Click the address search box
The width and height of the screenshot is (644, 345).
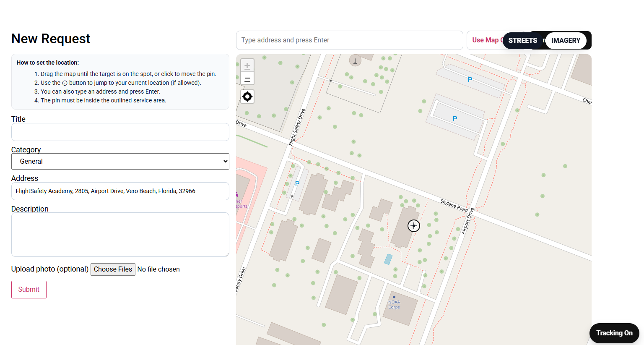click(349, 40)
